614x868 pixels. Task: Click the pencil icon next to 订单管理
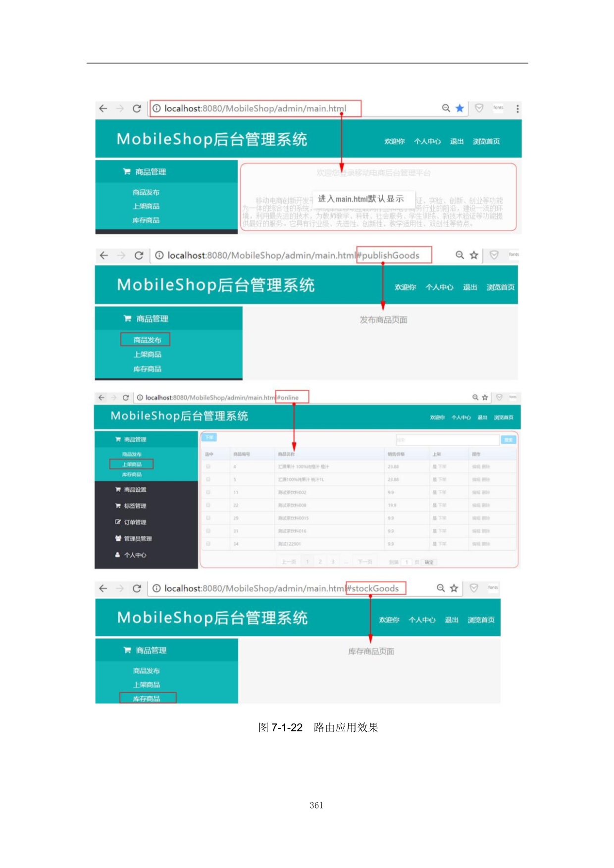pos(118,522)
